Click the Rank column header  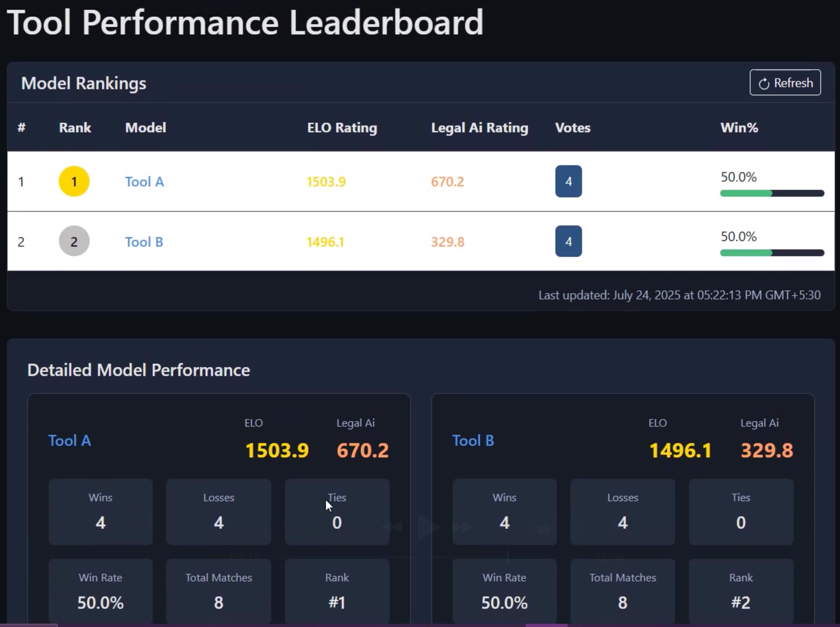pyautogui.click(x=75, y=128)
